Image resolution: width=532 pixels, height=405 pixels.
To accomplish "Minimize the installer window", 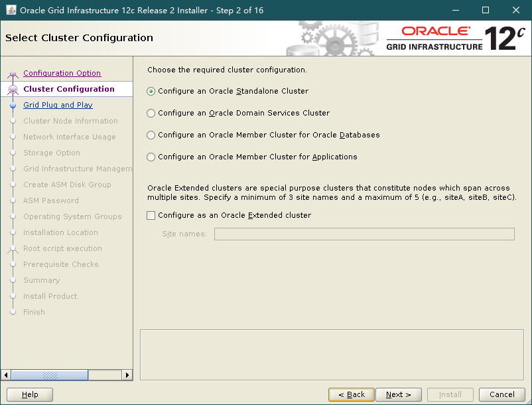I will click(456, 10).
